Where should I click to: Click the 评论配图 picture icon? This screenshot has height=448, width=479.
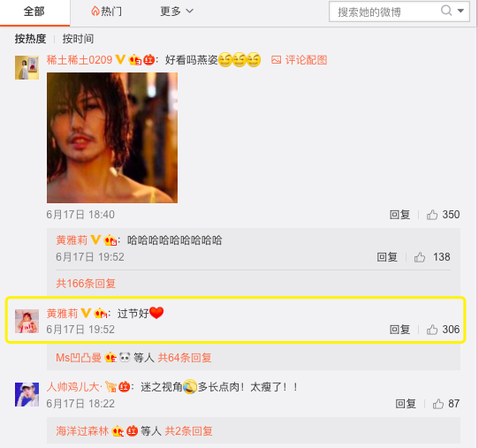click(x=276, y=60)
